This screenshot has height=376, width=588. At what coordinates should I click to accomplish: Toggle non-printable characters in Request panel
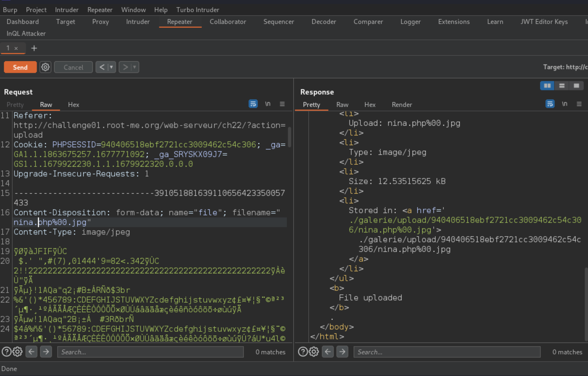coord(268,104)
